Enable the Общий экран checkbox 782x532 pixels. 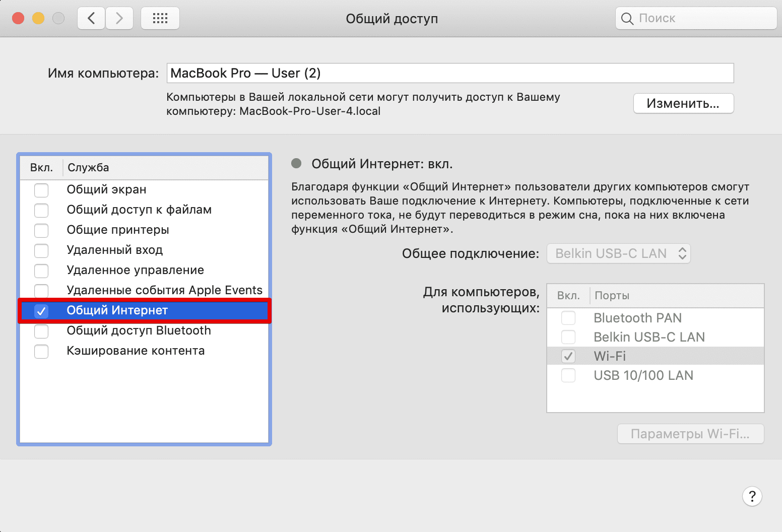tap(41, 190)
